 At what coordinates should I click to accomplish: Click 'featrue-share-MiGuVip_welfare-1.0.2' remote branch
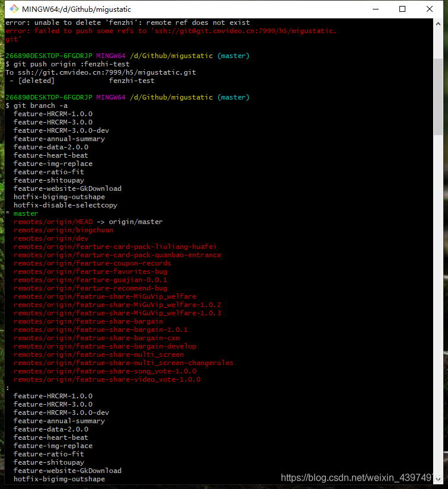tap(148, 305)
